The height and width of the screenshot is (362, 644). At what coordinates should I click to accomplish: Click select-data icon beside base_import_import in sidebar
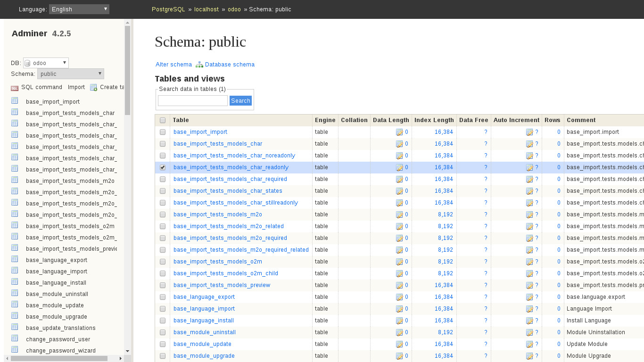tap(15, 101)
